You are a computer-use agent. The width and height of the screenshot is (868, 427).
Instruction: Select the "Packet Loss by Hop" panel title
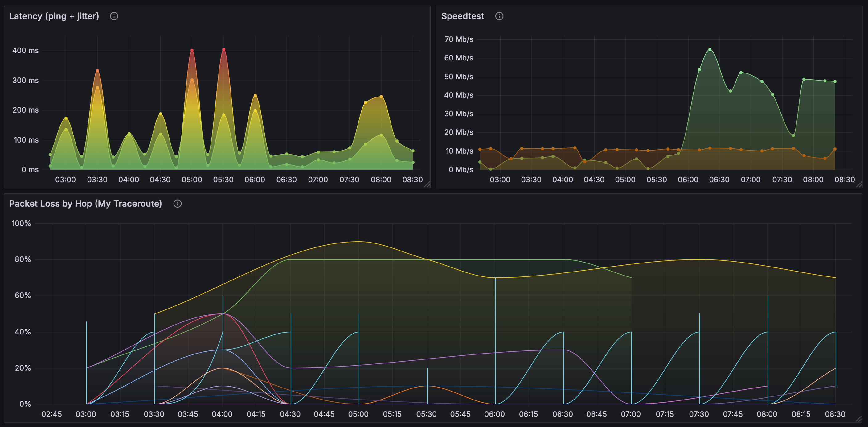click(86, 203)
